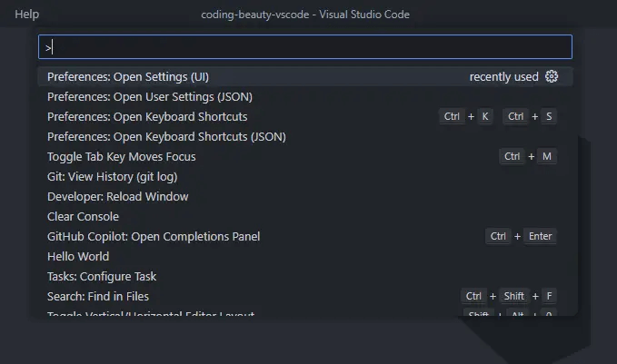Select Search: Find in Files
Image resolution: width=617 pixels, height=364 pixels.
point(98,297)
